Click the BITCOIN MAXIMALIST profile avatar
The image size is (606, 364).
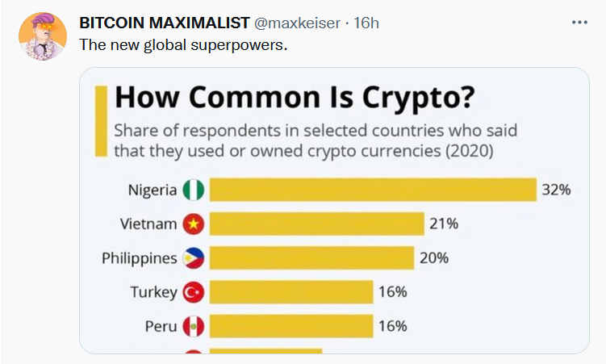click(43, 36)
